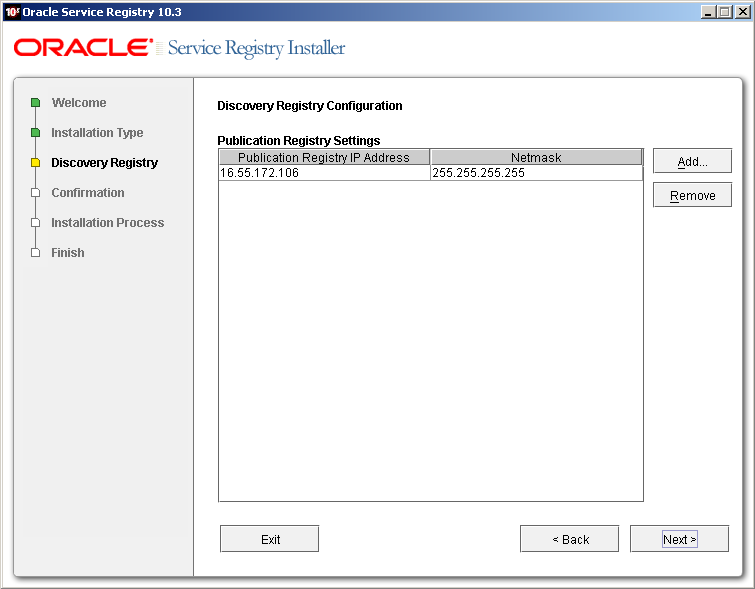Click the ORACLE logo
Image resolution: width=755 pixels, height=589 pixels.
pos(83,48)
